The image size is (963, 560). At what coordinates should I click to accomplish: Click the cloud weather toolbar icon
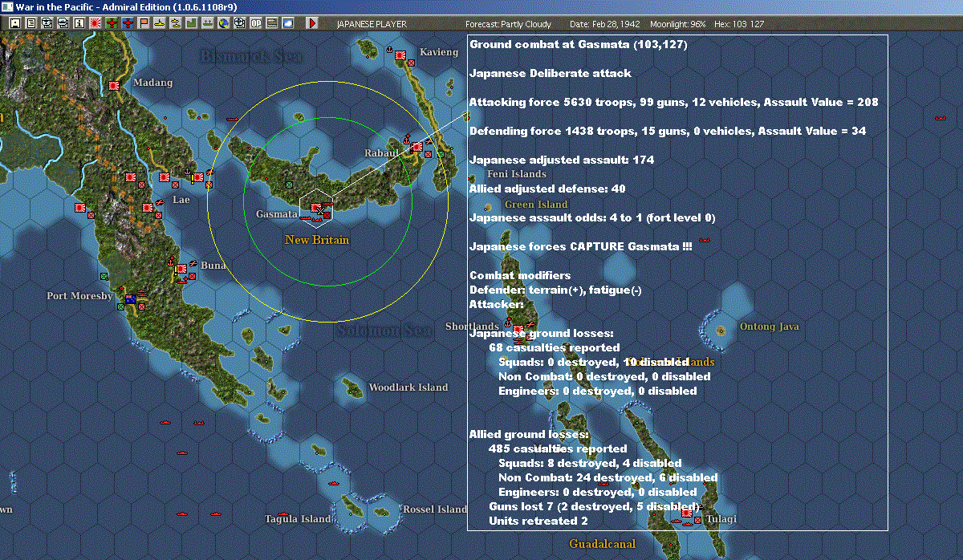287,23
